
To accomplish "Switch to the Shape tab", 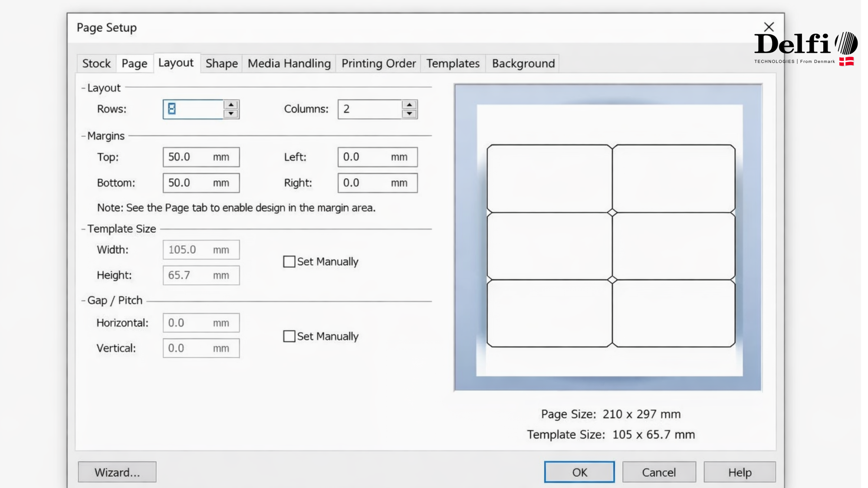I will pyautogui.click(x=221, y=63).
